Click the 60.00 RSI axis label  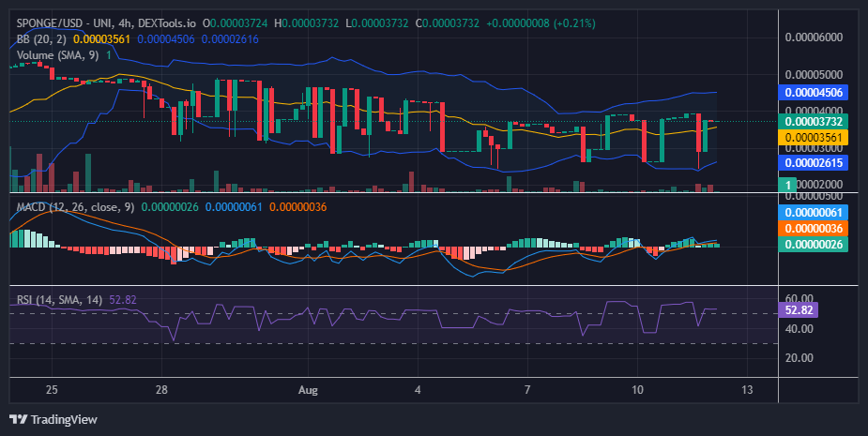[x=799, y=299]
